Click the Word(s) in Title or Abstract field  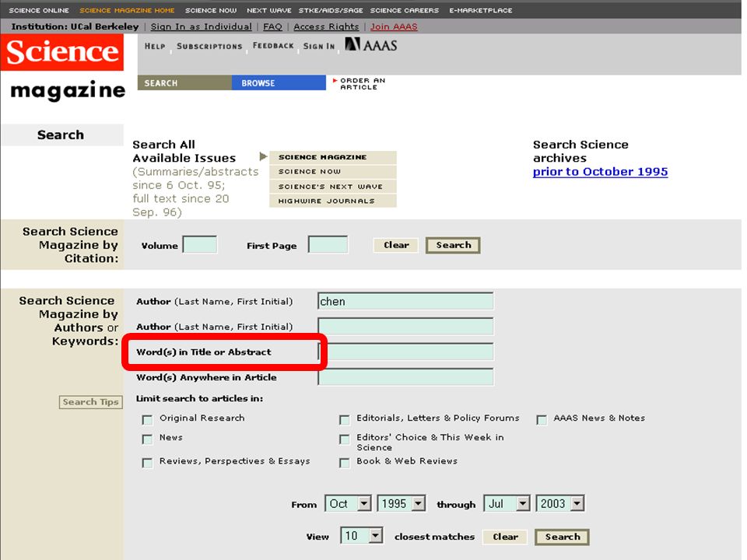(x=406, y=352)
